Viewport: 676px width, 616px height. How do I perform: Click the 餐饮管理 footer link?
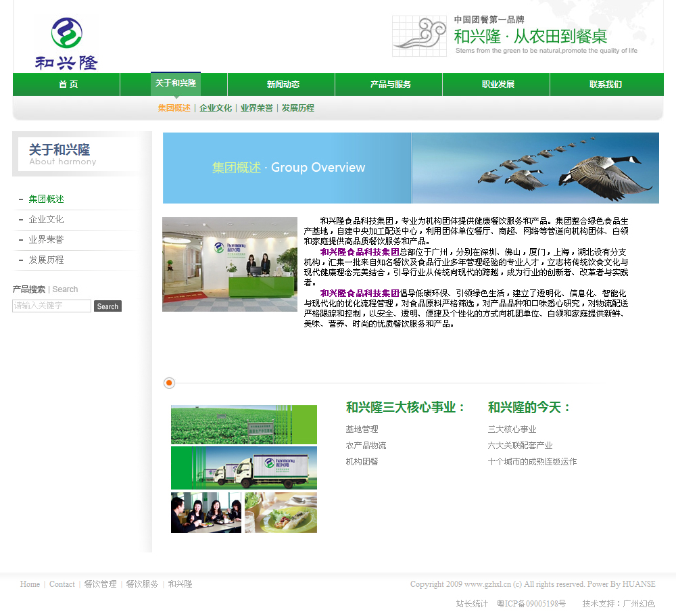[x=100, y=584]
